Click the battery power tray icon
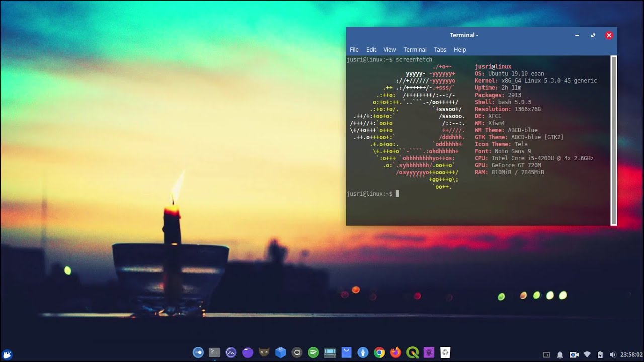 point(600,355)
